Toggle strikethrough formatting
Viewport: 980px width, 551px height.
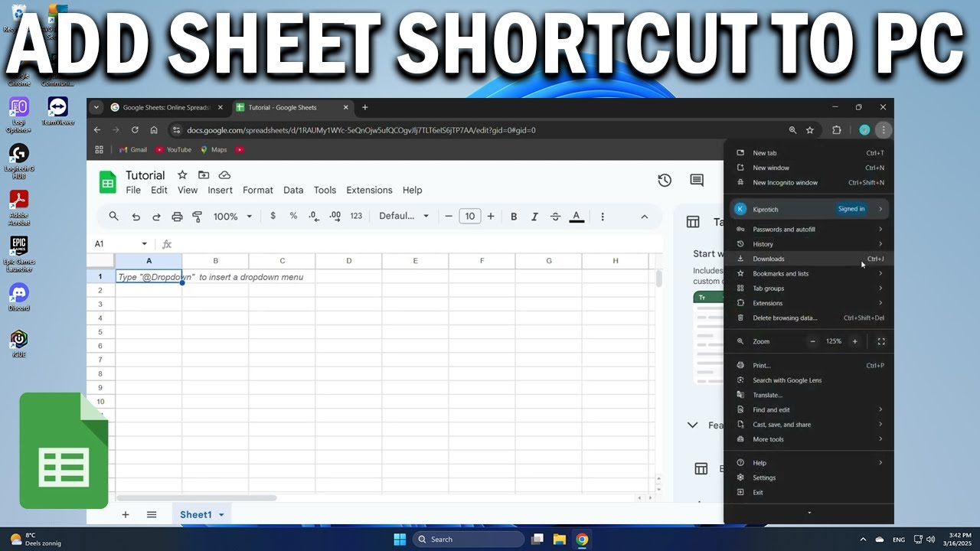tap(555, 217)
